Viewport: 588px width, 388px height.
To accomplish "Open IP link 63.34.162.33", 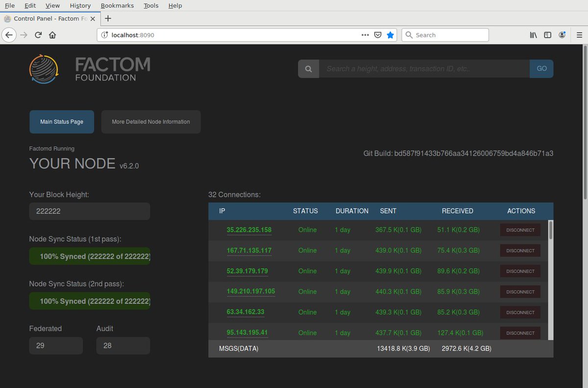I will 245,312.
